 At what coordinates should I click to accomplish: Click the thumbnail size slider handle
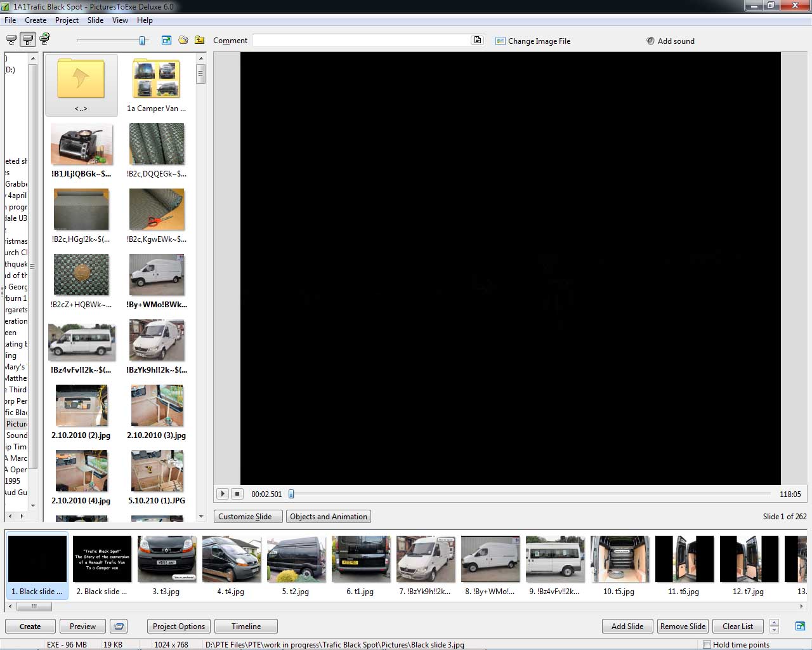click(x=143, y=41)
